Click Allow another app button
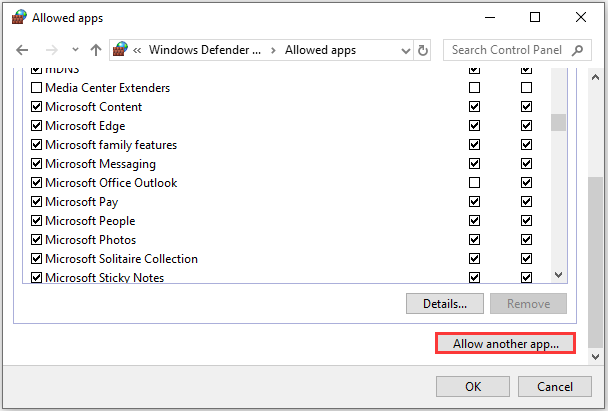 click(506, 344)
